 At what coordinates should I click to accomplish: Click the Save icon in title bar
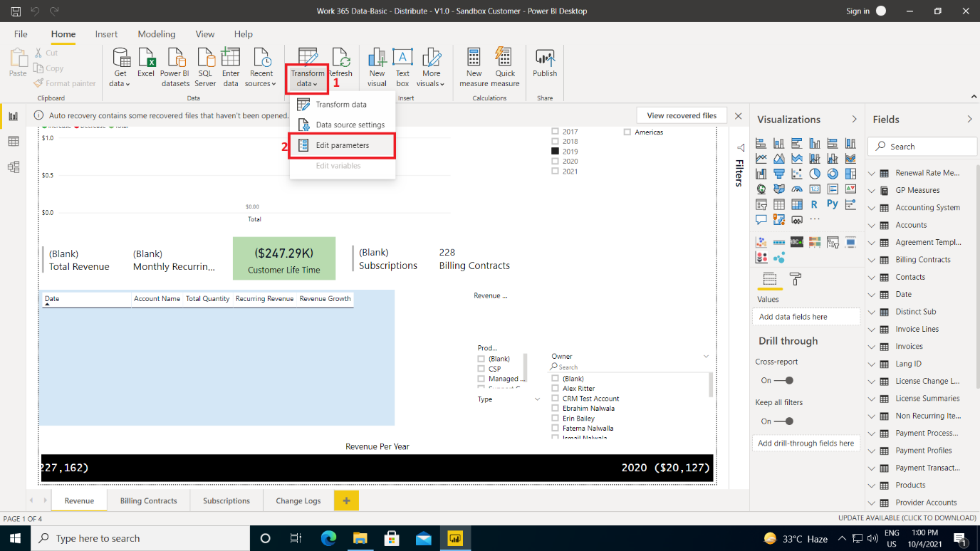point(16,11)
